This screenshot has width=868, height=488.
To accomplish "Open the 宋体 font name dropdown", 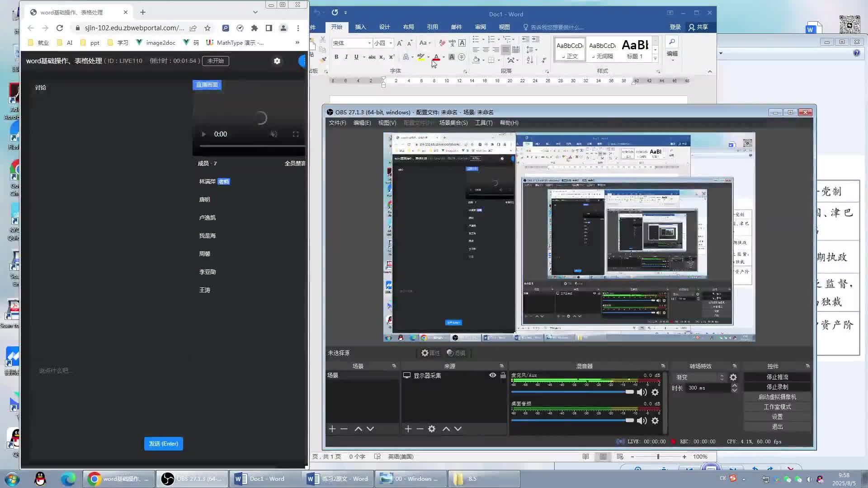I will 369,43.
